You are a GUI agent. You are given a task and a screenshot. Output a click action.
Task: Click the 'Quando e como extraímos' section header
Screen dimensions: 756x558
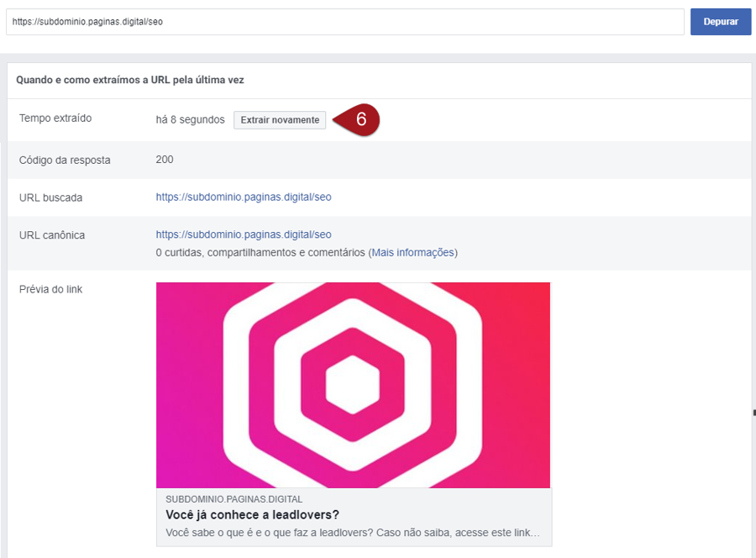130,81
